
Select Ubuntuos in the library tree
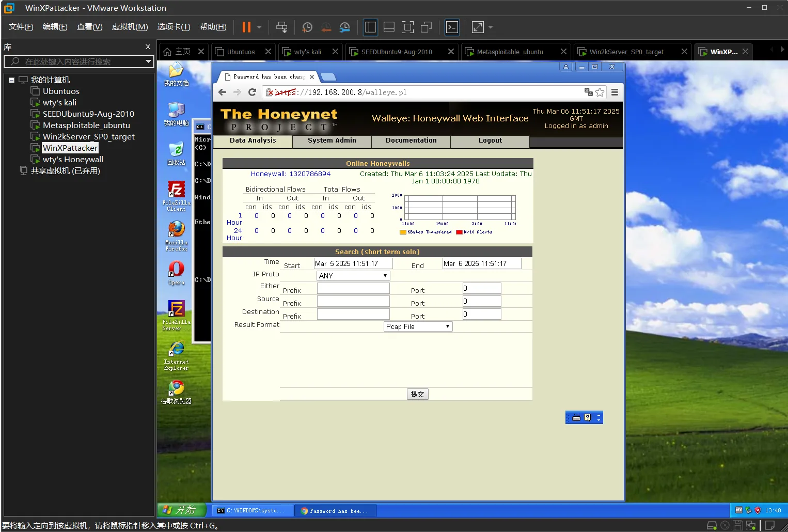pyautogui.click(x=61, y=91)
